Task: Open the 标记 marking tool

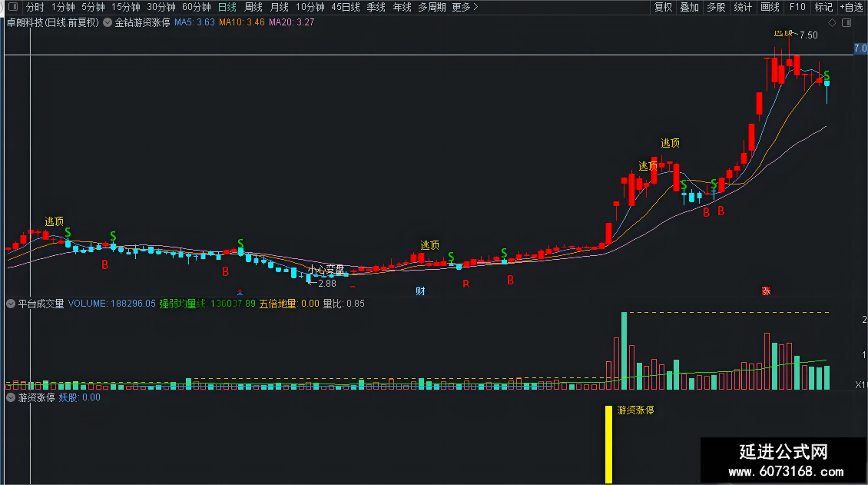Action: pyautogui.click(x=823, y=7)
